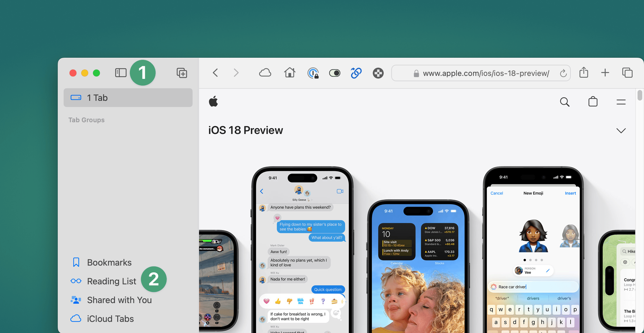Screen dimensions: 644x333
Task: Click the iOS 18 Preview heading
Action: [x=246, y=130]
